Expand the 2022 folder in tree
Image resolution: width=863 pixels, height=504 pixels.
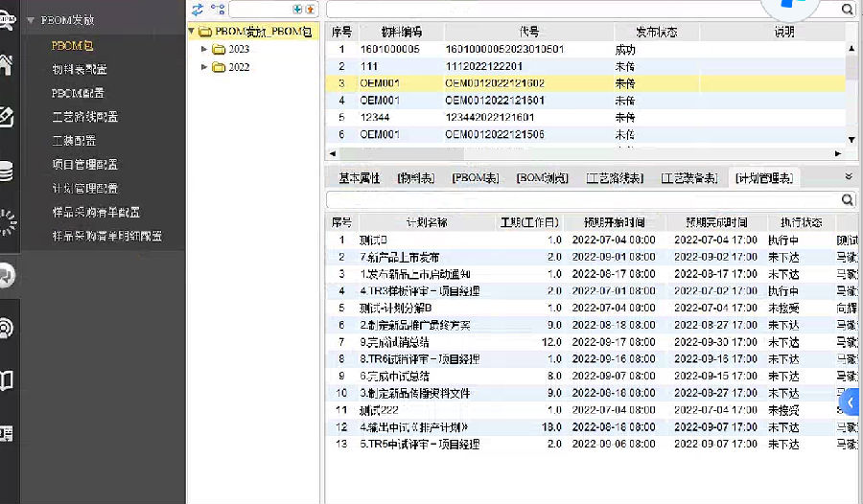tap(204, 67)
